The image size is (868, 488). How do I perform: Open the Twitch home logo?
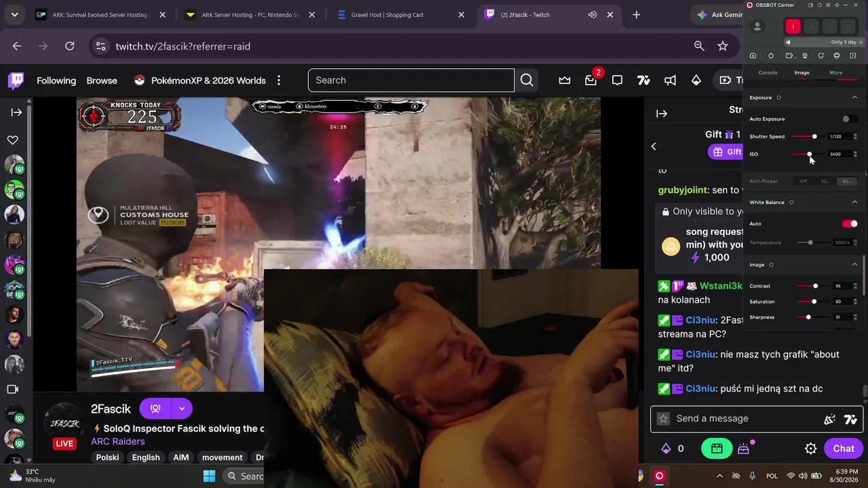(x=16, y=81)
